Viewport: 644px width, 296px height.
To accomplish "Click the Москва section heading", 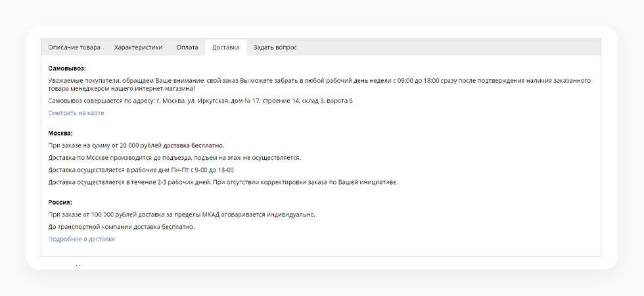I will coord(60,133).
